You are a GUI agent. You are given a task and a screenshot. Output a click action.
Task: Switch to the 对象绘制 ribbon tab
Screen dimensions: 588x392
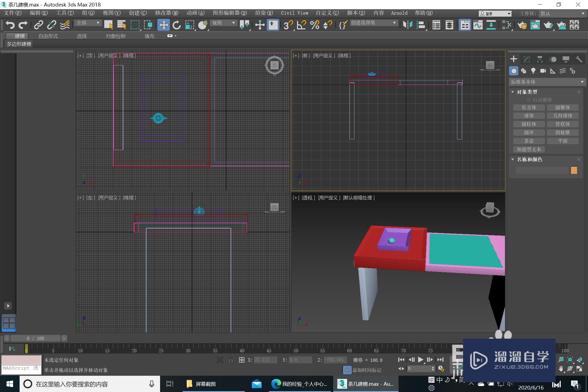click(116, 36)
